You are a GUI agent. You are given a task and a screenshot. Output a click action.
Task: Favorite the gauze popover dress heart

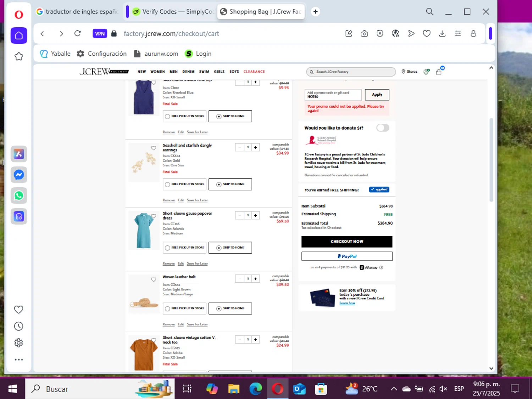[154, 216]
